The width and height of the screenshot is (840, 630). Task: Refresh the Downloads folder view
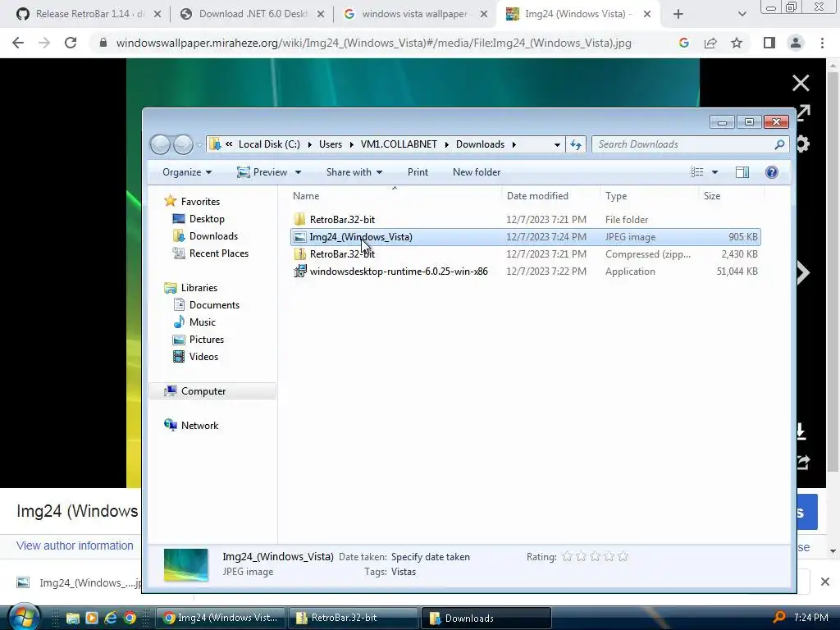coord(576,144)
